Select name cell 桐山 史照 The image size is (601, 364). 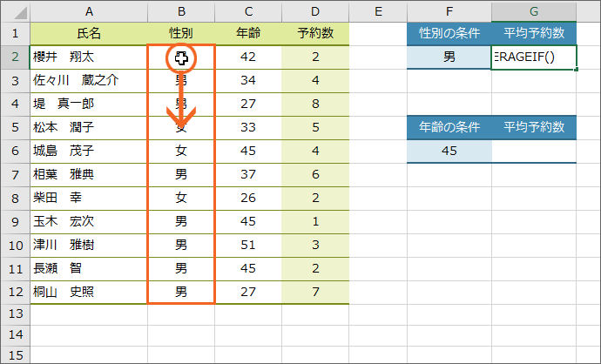pos(89,293)
